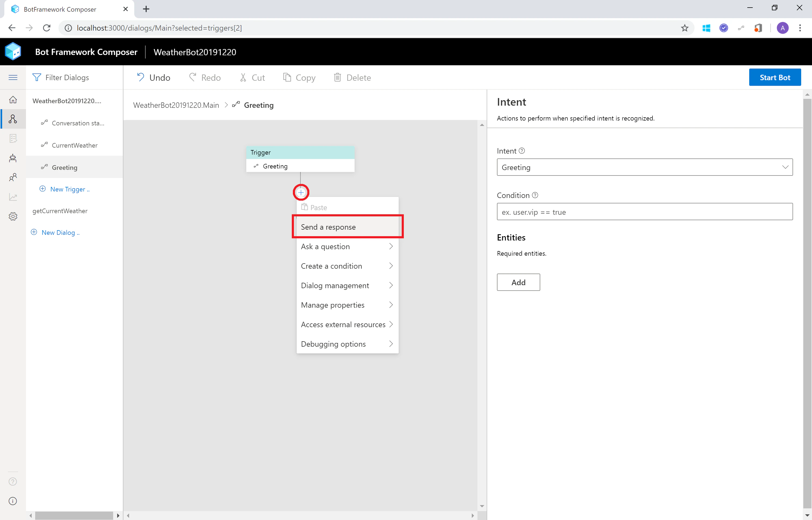Image resolution: width=812 pixels, height=520 pixels.
Task: Open the chart-shaped sidebar icon
Action: (13, 197)
